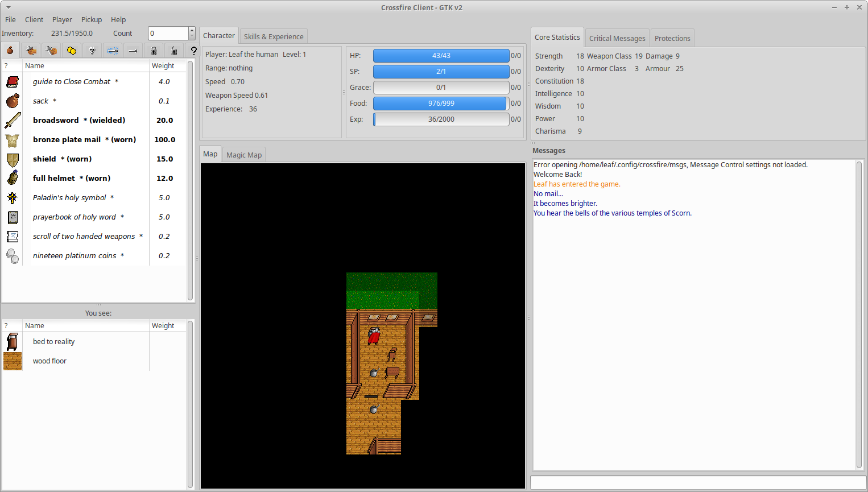Click the Messages panel vertical scrollbar
This screenshot has height=492, width=868.
tap(859, 315)
